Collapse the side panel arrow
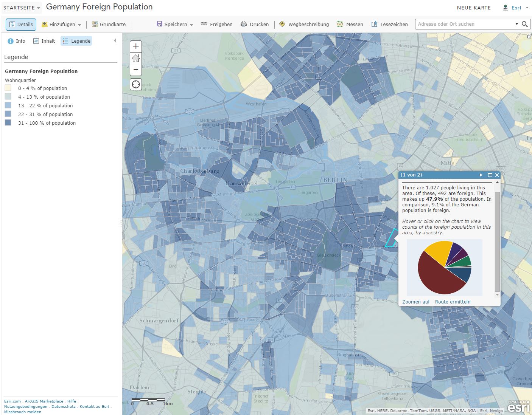The width and height of the screenshot is (532, 415). click(115, 40)
